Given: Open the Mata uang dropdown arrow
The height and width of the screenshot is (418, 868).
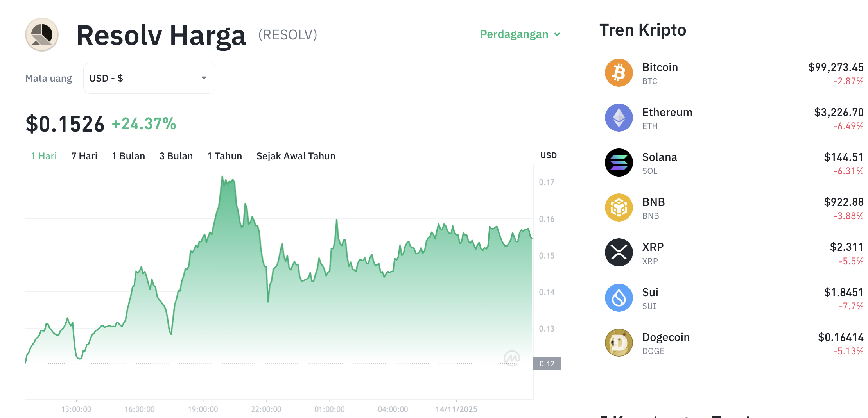Looking at the screenshot, I should coord(204,78).
